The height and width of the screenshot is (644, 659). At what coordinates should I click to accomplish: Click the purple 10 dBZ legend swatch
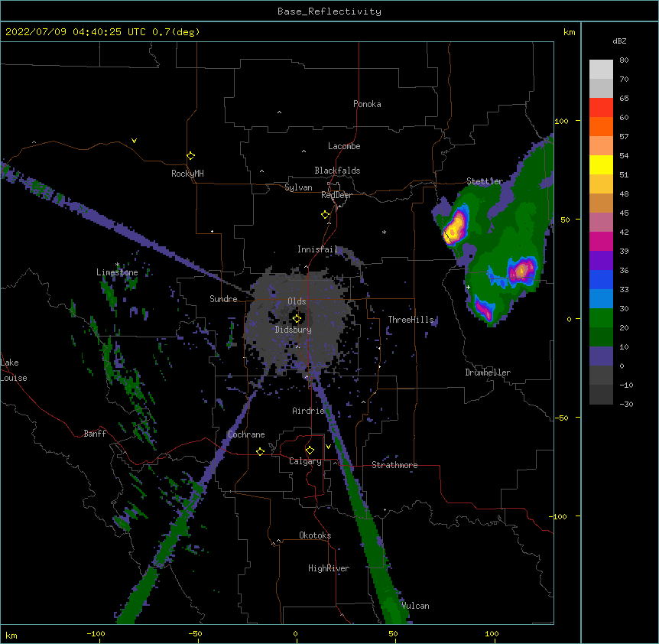pos(601,356)
